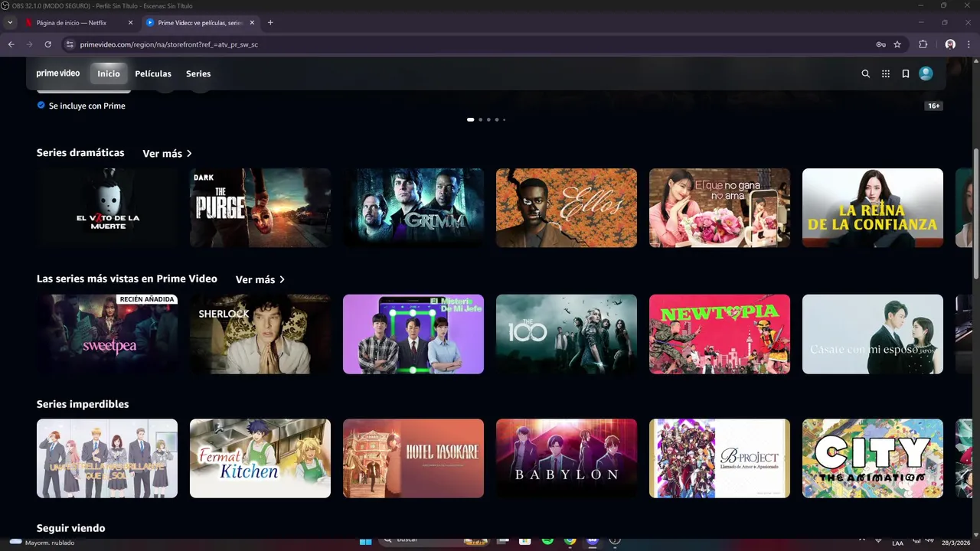Open the Películas navigation item

pyautogui.click(x=153, y=74)
